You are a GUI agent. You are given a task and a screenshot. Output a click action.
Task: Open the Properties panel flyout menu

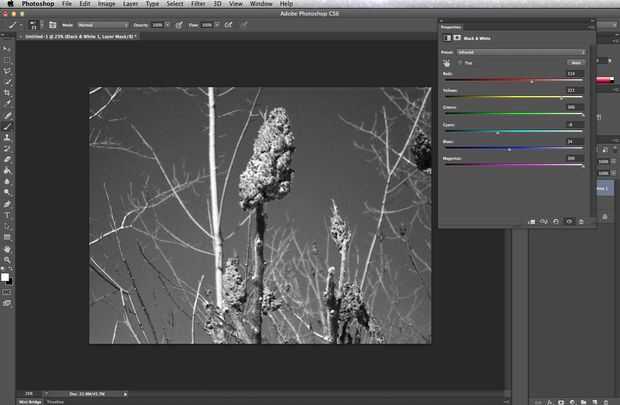pos(591,27)
